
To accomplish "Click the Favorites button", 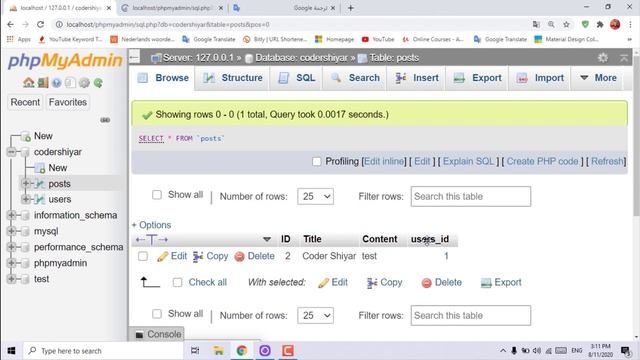I will coord(68,102).
